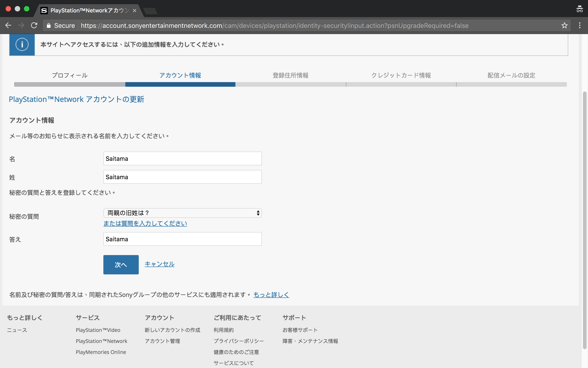Click the browser forward arrow

(x=21, y=25)
